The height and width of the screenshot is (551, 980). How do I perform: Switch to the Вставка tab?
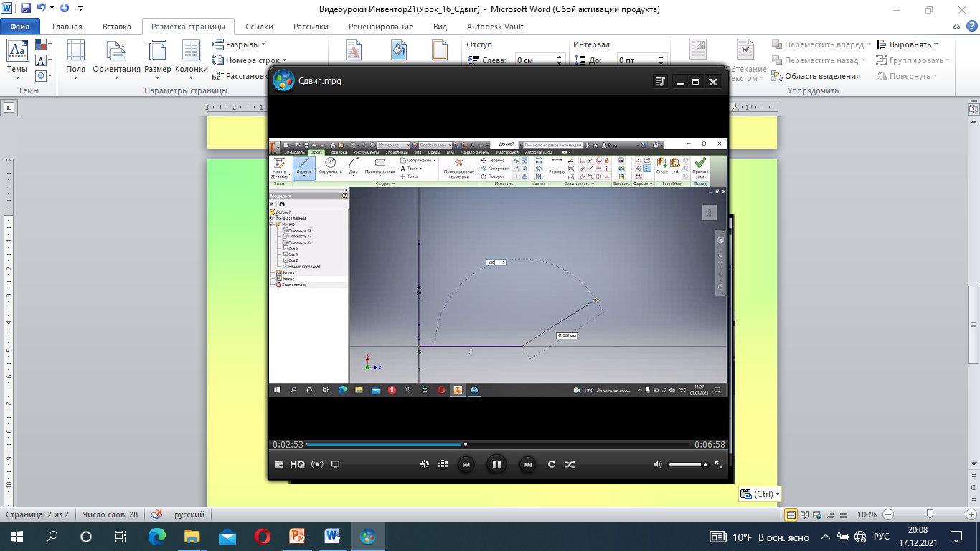[117, 27]
